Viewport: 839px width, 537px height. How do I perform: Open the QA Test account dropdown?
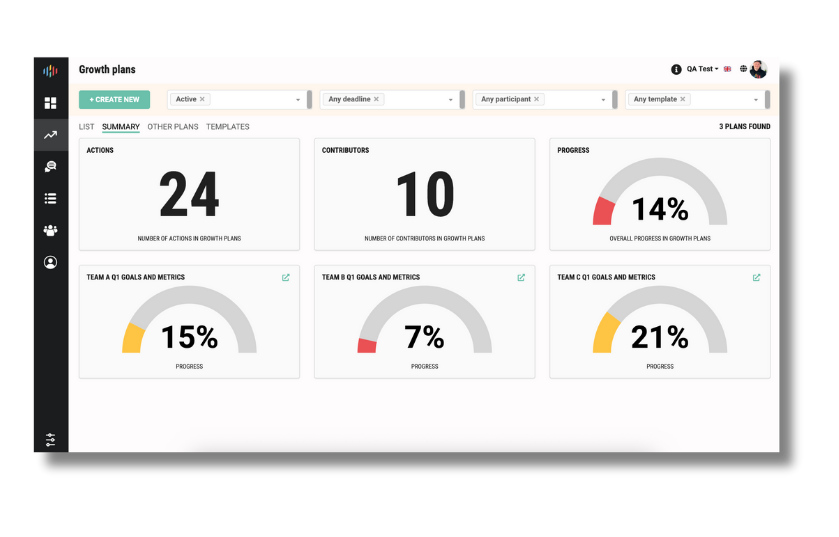pyautogui.click(x=703, y=69)
